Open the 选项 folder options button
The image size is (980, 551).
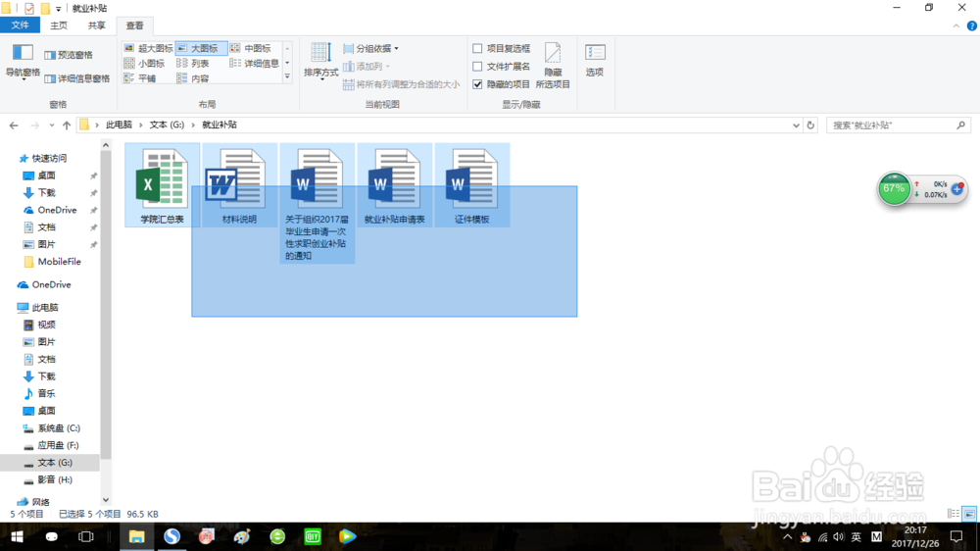point(595,61)
